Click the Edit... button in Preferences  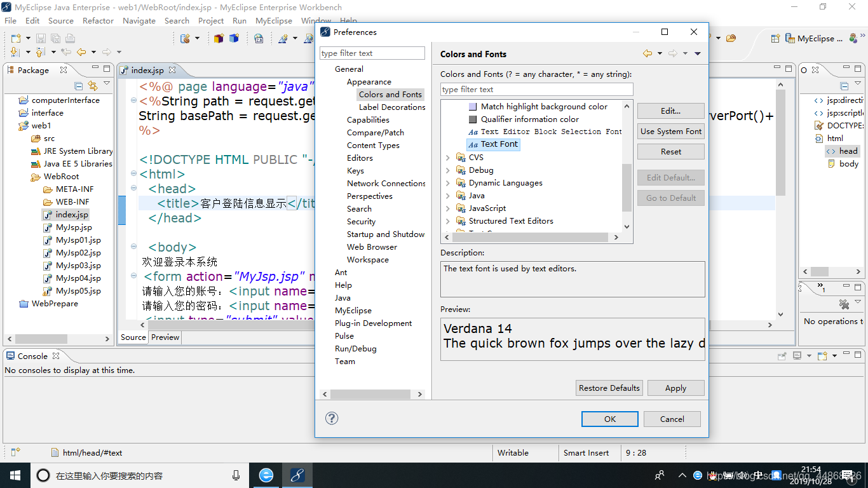click(670, 111)
